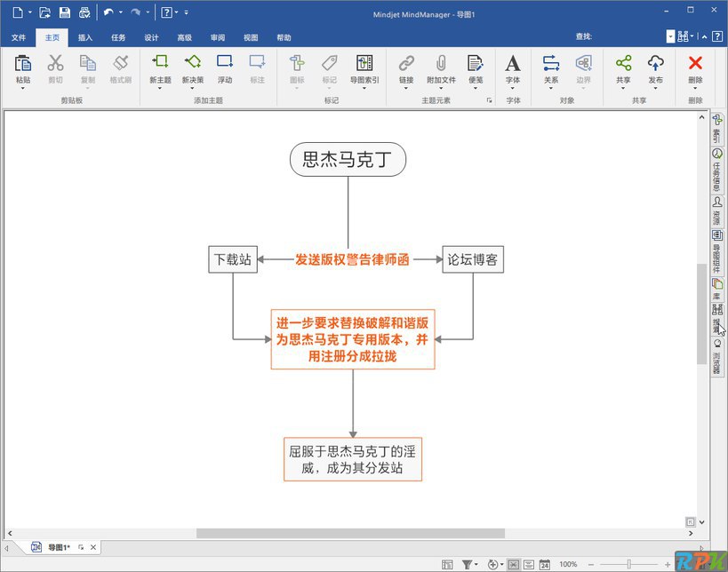Insert a 浮动 floating topic
The width and height of the screenshot is (728, 572).
coord(225,62)
